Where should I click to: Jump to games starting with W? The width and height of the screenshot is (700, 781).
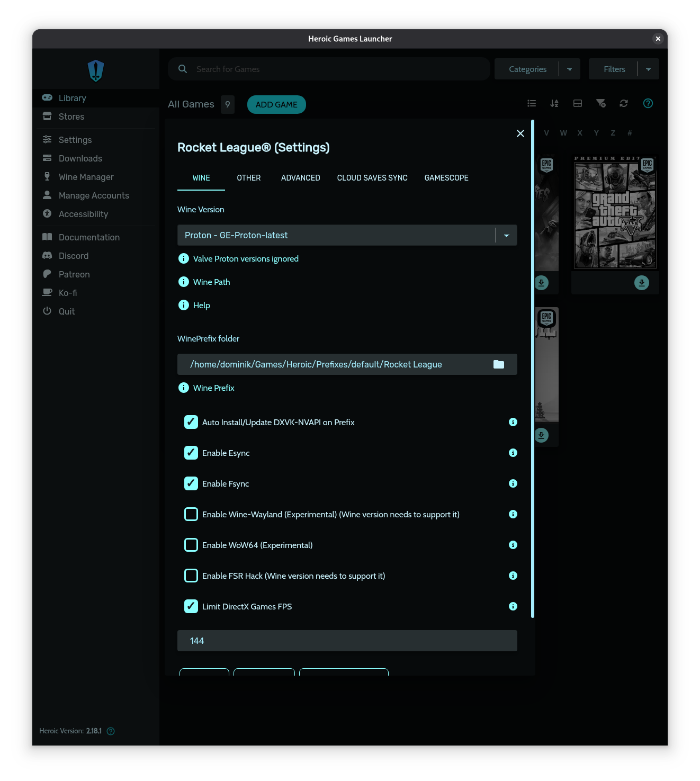point(563,133)
